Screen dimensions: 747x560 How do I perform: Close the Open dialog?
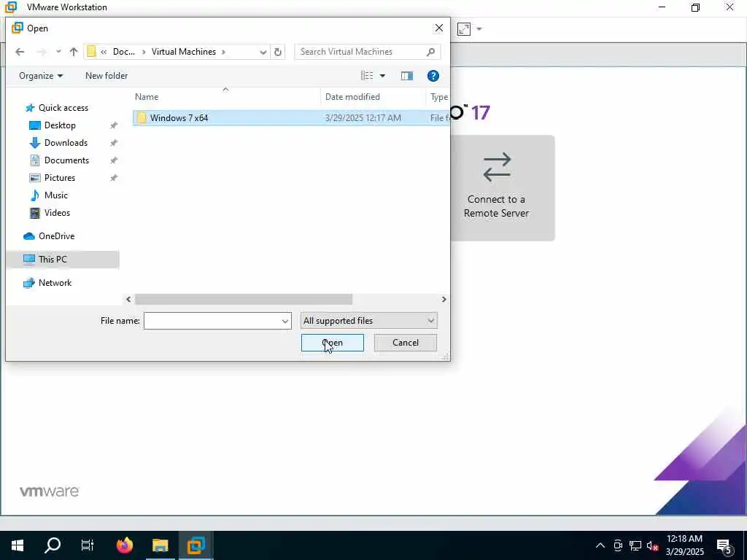click(x=438, y=28)
